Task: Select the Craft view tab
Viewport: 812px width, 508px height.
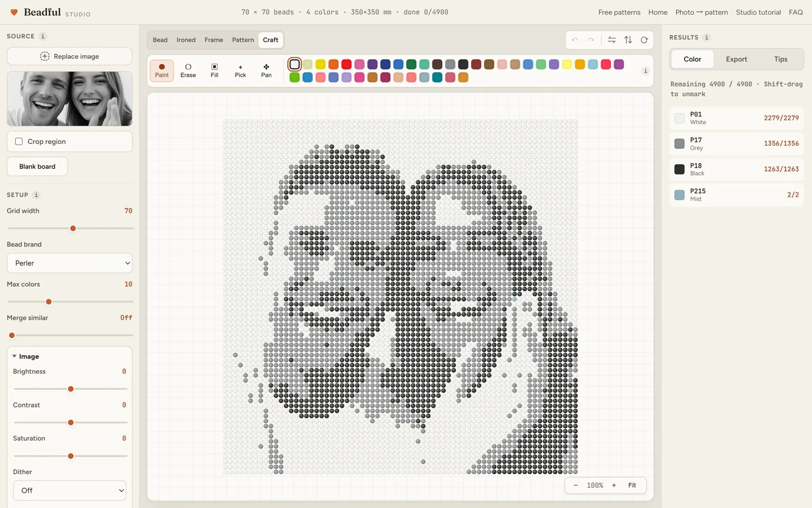Action: (x=271, y=40)
